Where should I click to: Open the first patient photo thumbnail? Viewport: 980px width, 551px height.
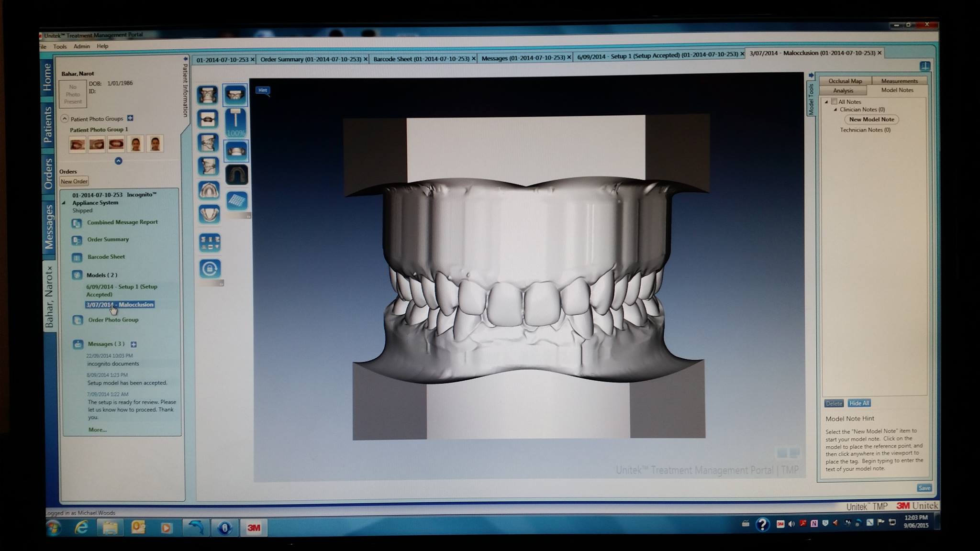78,144
